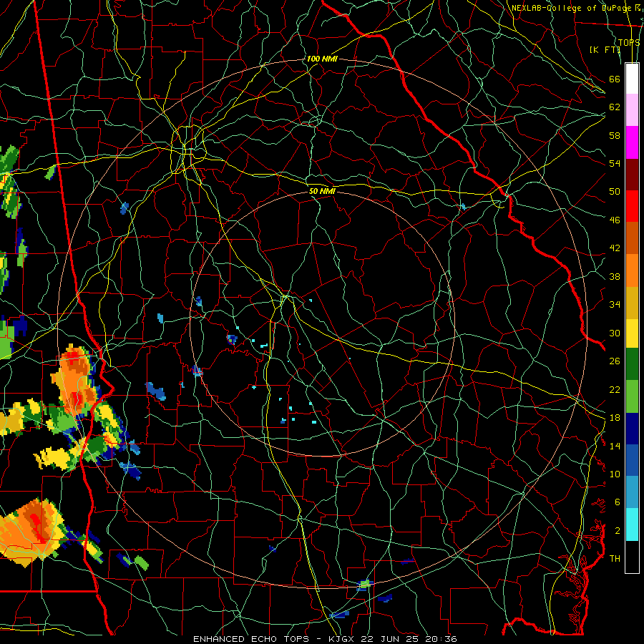Click the dark orange legend swatch

click(x=632, y=238)
